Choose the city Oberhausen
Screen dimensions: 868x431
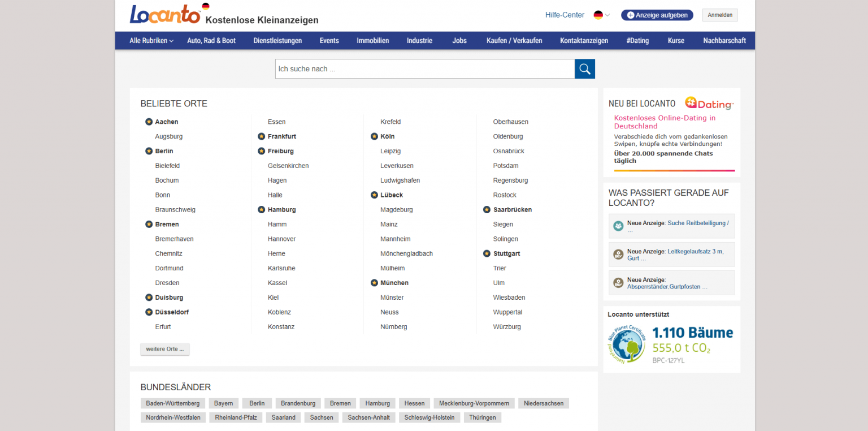pos(511,122)
